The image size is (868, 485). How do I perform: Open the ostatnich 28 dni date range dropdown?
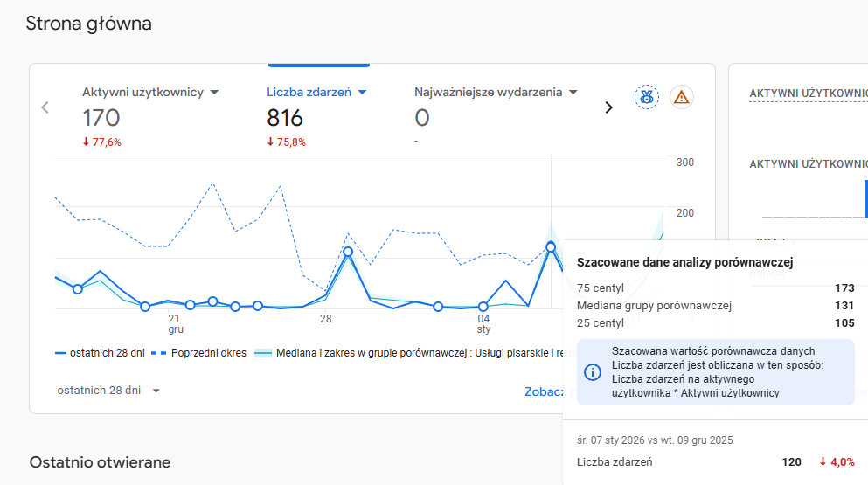(x=108, y=391)
